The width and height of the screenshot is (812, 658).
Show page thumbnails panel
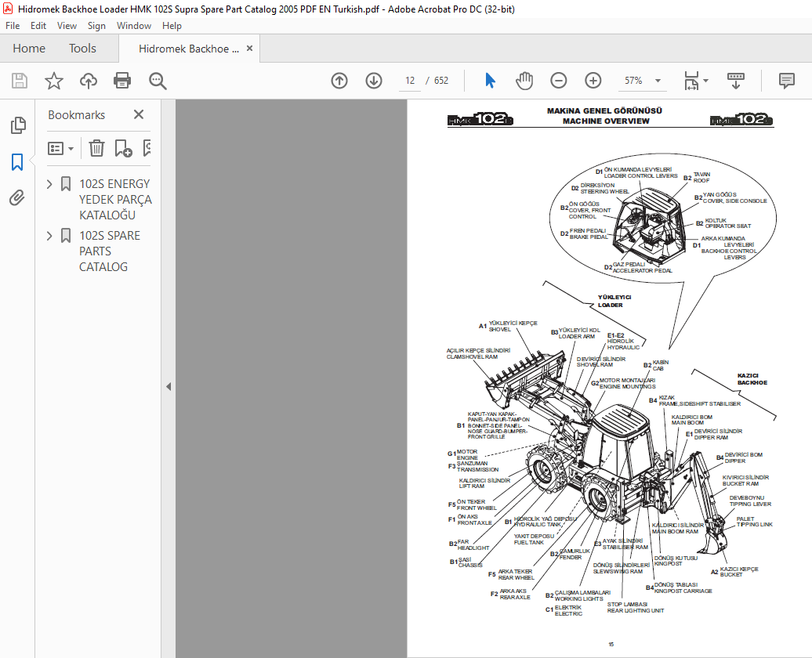[17, 125]
